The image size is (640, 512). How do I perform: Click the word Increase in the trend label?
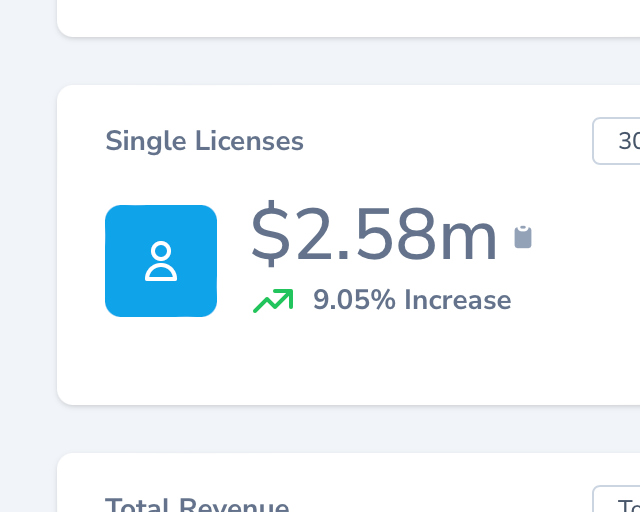pos(457,300)
